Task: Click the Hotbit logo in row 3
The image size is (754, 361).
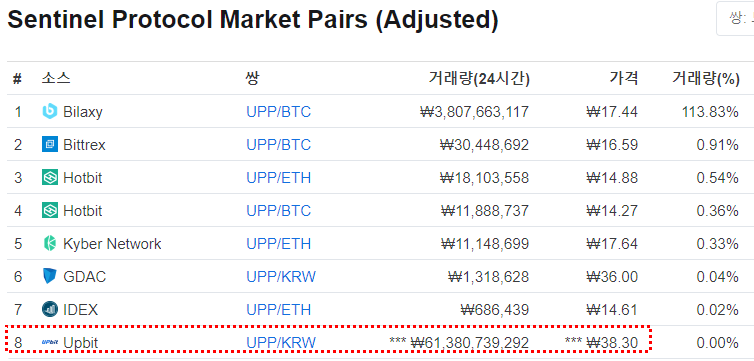Action: [x=50, y=177]
